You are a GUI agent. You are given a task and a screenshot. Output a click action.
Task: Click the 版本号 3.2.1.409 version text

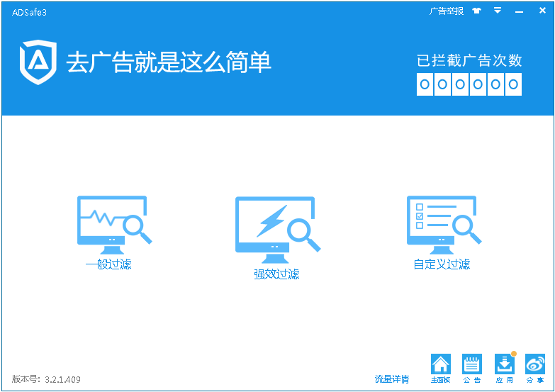coord(46,379)
